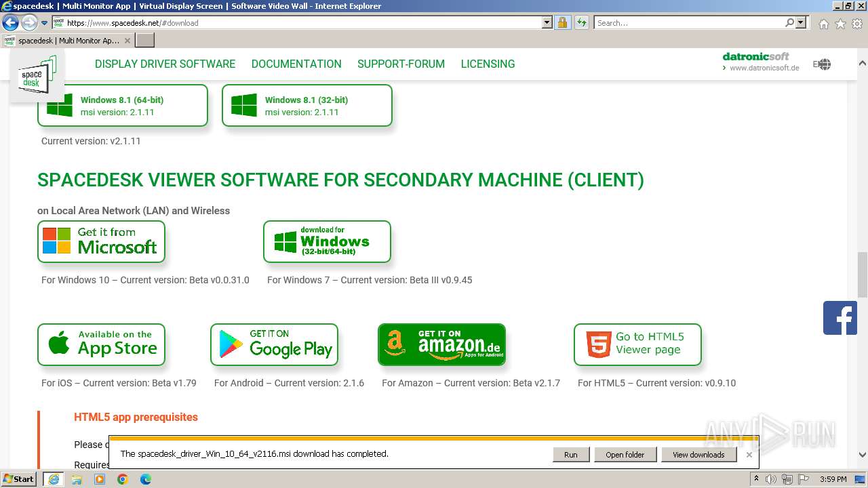Click Get it from Microsoft badge
The width and height of the screenshot is (868, 488).
point(101,241)
